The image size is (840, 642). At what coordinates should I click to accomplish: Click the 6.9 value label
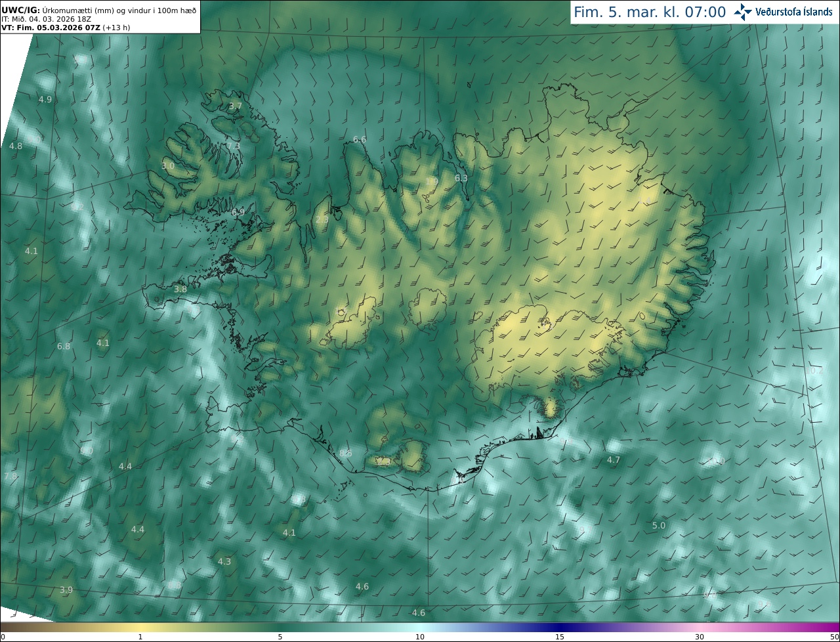point(238,213)
